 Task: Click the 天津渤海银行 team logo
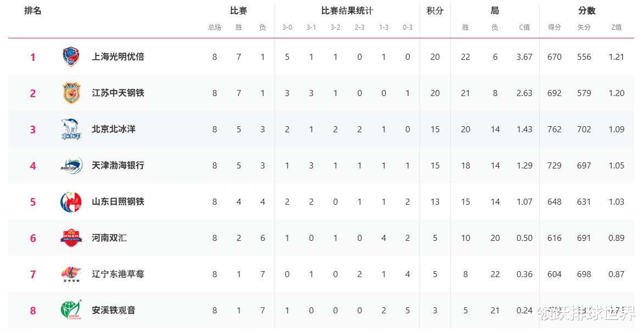(x=71, y=165)
